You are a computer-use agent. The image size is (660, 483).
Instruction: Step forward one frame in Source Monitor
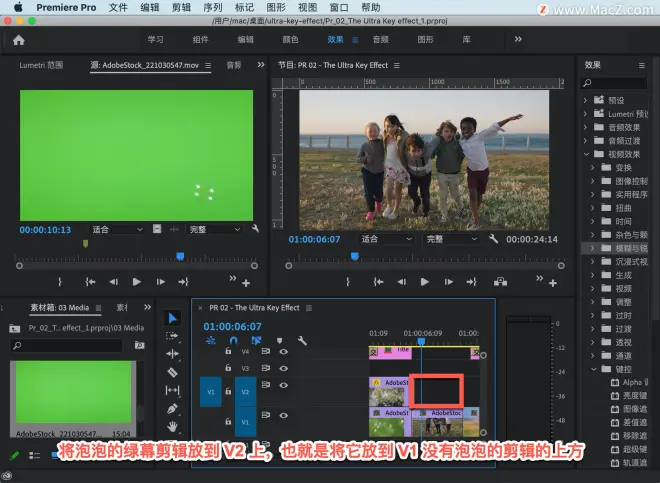[160, 282]
